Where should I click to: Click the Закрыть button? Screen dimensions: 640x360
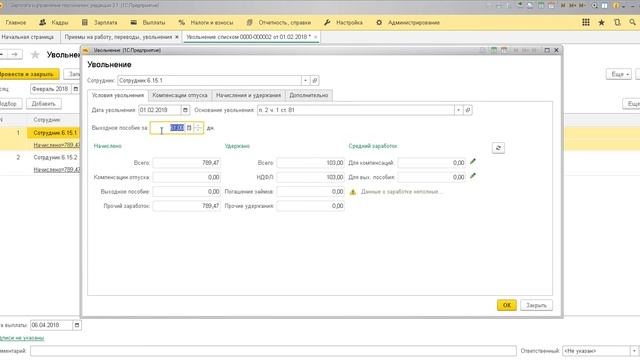point(536,305)
